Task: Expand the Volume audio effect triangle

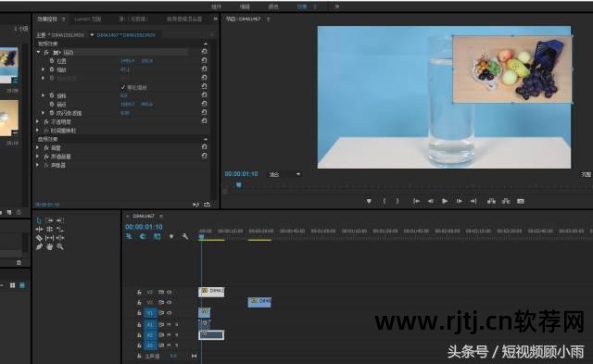Action: pyautogui.click(x=37, y=148)
